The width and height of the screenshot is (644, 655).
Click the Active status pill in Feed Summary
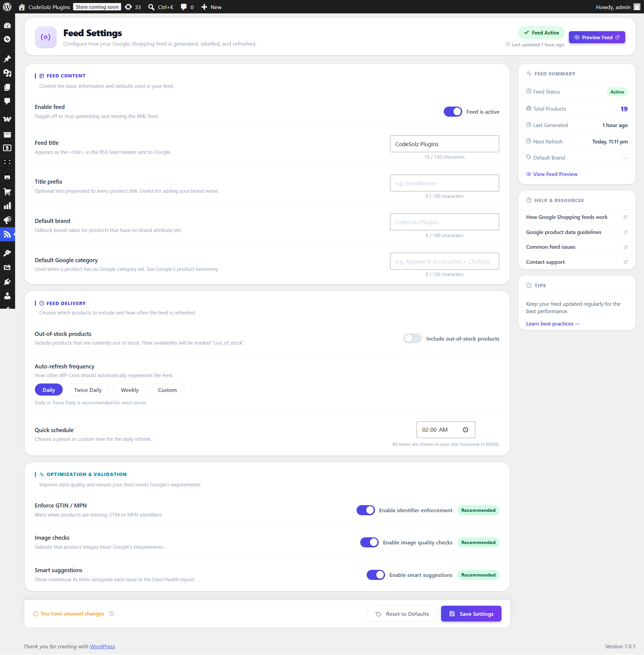[x=617, y=92]
